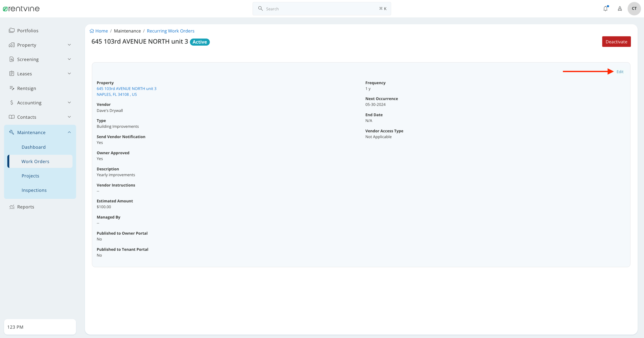Open the Inspections menu item

click(x=34, y=190)
